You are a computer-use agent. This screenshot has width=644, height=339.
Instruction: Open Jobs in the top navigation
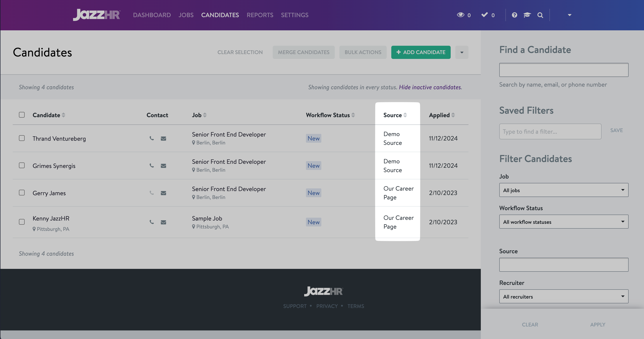tap(186, 15)
